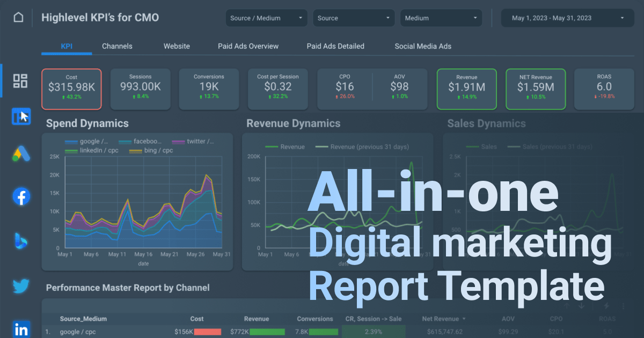Click the $156K cost cell
Viewport: 644px width, 338px height.
(197, 332)
